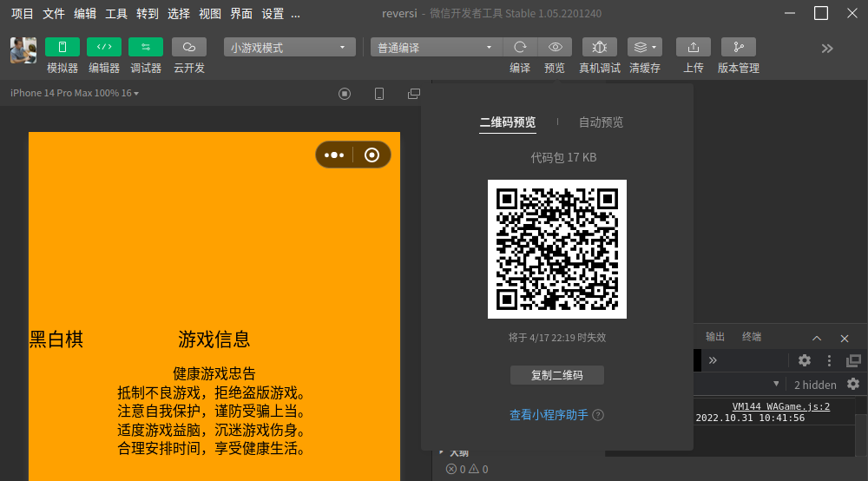Viewport: 868px width, 481px height.
Task: Open the 选择 menu
Action: click(179, 14)
